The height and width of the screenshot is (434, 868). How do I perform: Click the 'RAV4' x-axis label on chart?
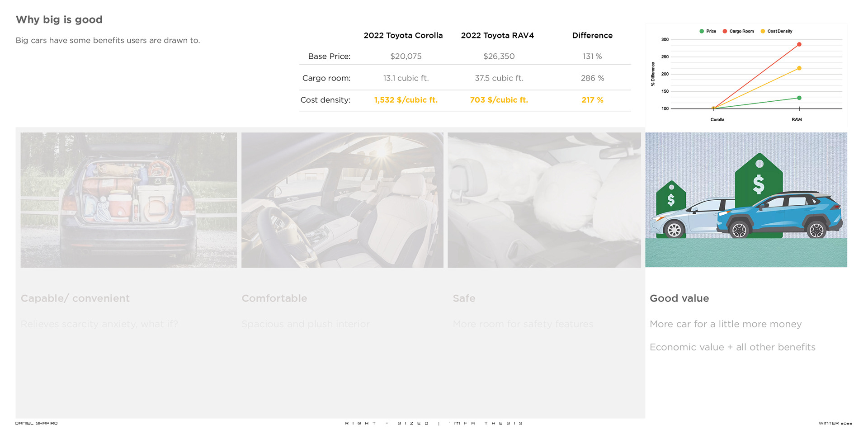click(x=797, y=120)
